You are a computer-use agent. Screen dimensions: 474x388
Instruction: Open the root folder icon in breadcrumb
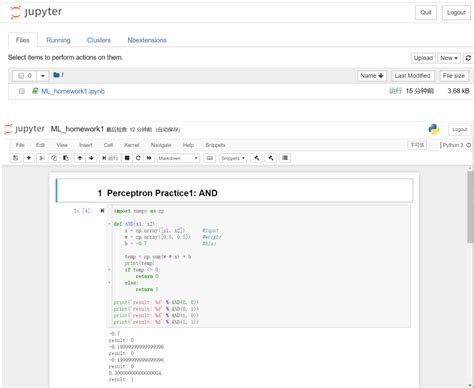pos(56,75)
